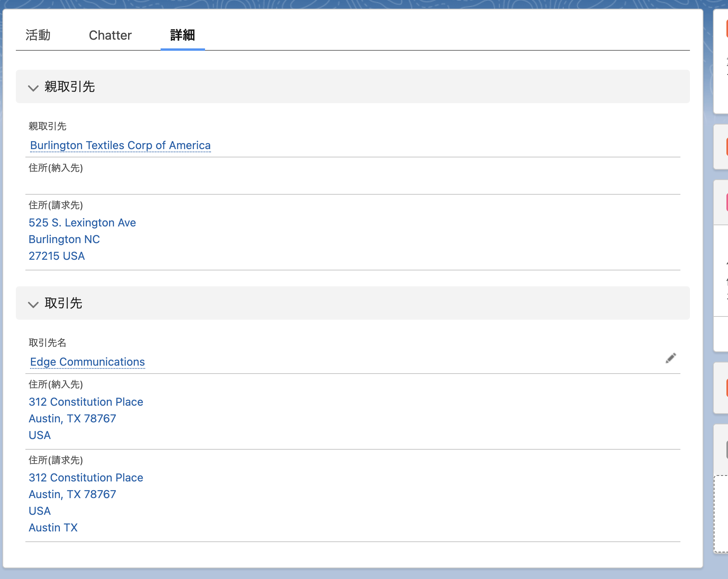Viewport: 728px width, 579px height.
Task: Click 27215 USA address line
Action: pyautogui.click(x=57, y=256)
